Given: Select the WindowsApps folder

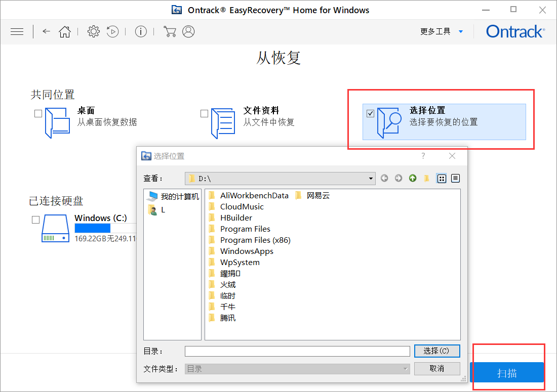Looking at the screenshot, I should [x=241, y=251].
